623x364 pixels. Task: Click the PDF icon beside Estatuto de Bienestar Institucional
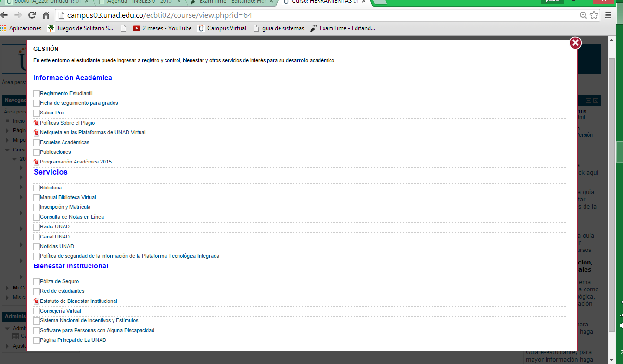pyautogui.click(x=36, y=301)
